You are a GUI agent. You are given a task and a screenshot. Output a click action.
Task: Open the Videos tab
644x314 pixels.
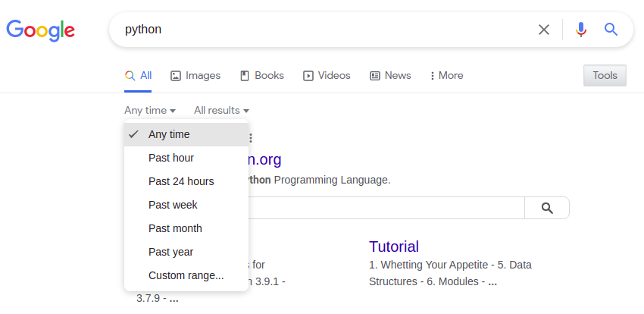327,76
